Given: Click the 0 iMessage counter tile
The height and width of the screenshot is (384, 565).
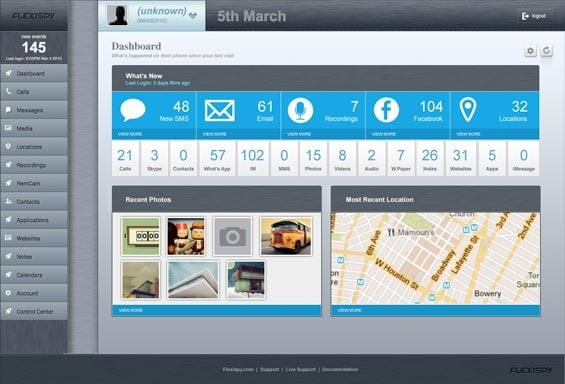Looking at the screenshot, I should pos(524,158).
